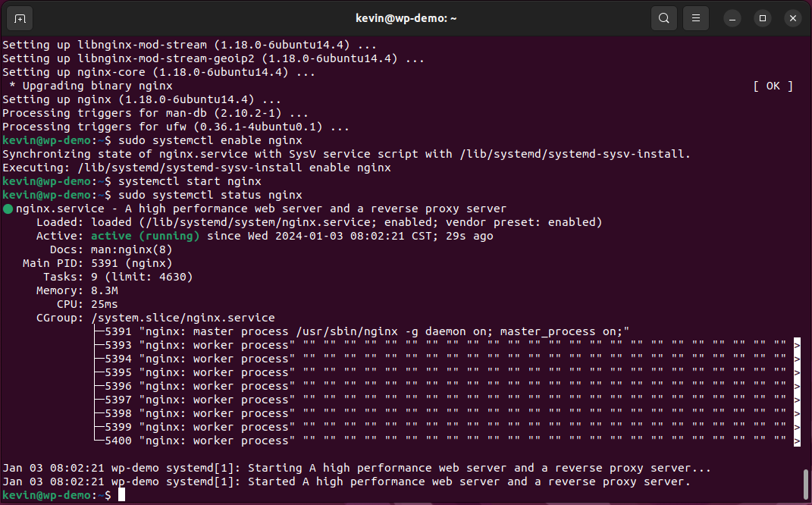Click the 'sudo systemctl enable nginx' command

[210, 140]
